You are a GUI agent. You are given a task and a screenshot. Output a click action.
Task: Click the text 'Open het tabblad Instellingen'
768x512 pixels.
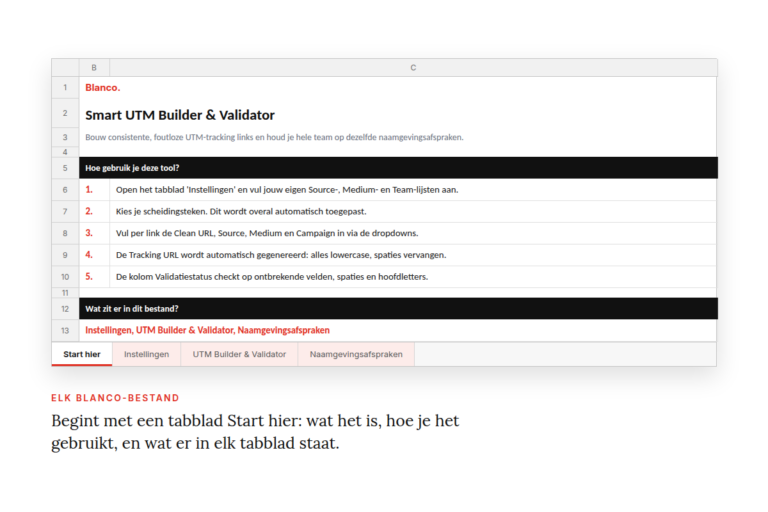point(287,190)
